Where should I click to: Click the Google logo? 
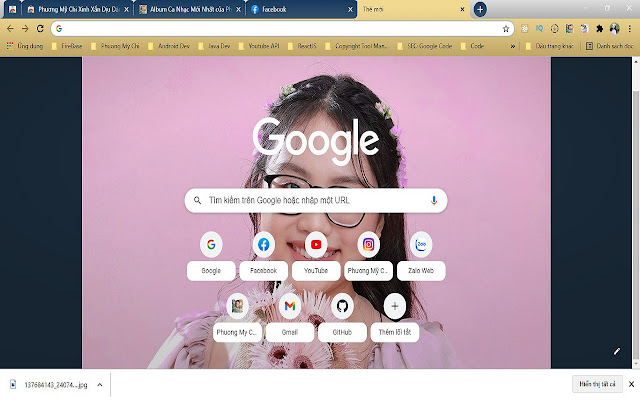pyautogui.click(x=316, y=140)
